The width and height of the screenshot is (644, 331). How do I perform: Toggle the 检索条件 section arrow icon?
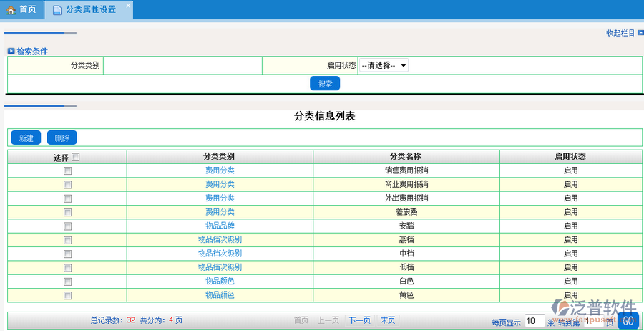[11, 52]
